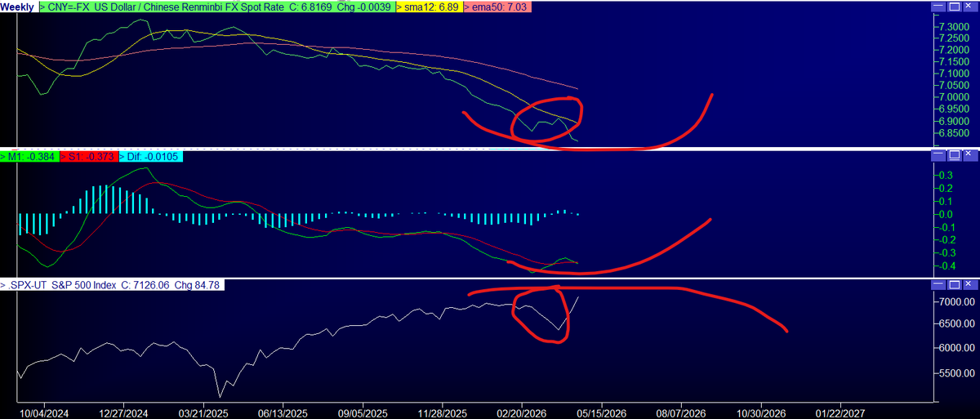Click the 01/22/2027 date on time axis
The image size is (980, 419).
(841, 412)
